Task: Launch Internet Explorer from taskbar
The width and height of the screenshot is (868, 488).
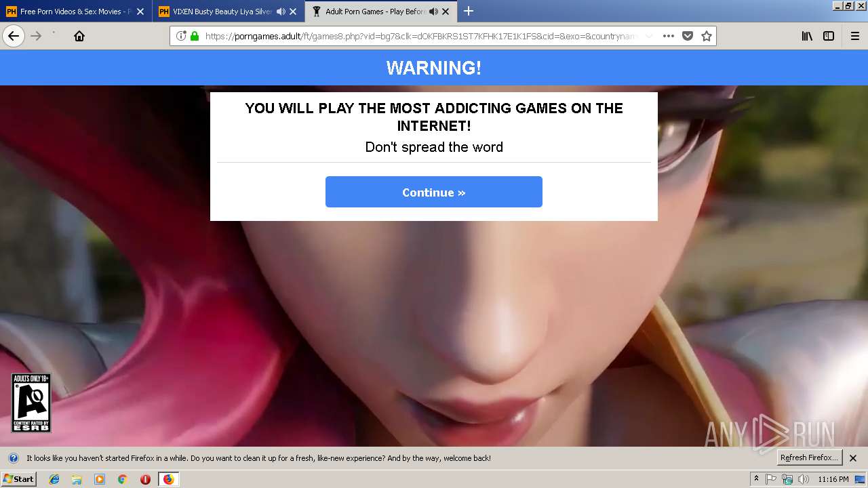Action: click(x=54, y=479)
